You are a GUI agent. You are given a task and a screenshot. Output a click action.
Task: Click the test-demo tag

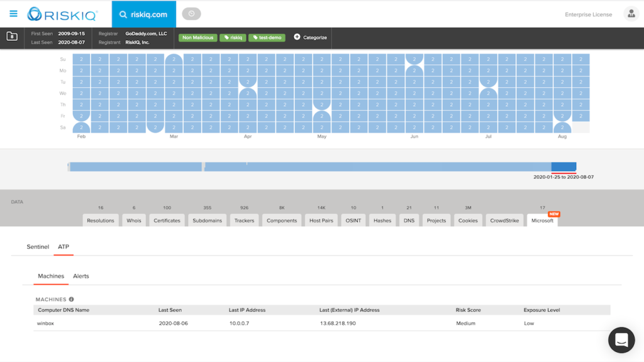coord(267,37)
